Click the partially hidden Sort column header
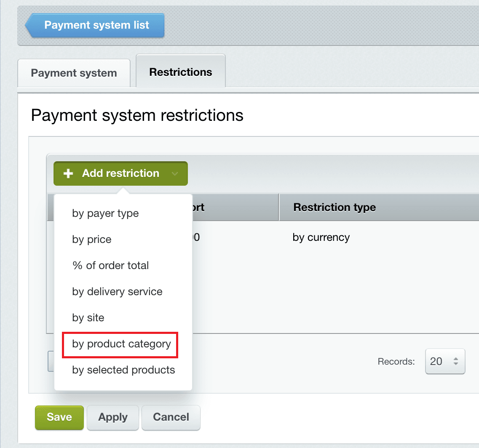Image resolution: width=479 pixels, height=448 pixels. coord(198,207)
